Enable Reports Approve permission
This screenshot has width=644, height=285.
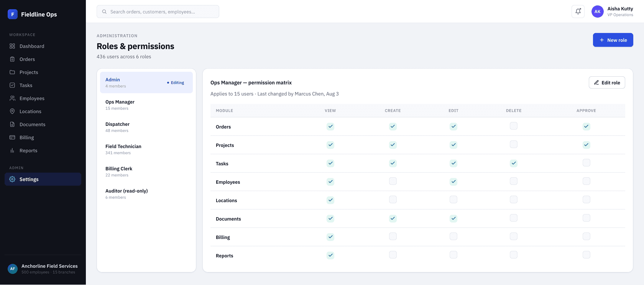586,255
